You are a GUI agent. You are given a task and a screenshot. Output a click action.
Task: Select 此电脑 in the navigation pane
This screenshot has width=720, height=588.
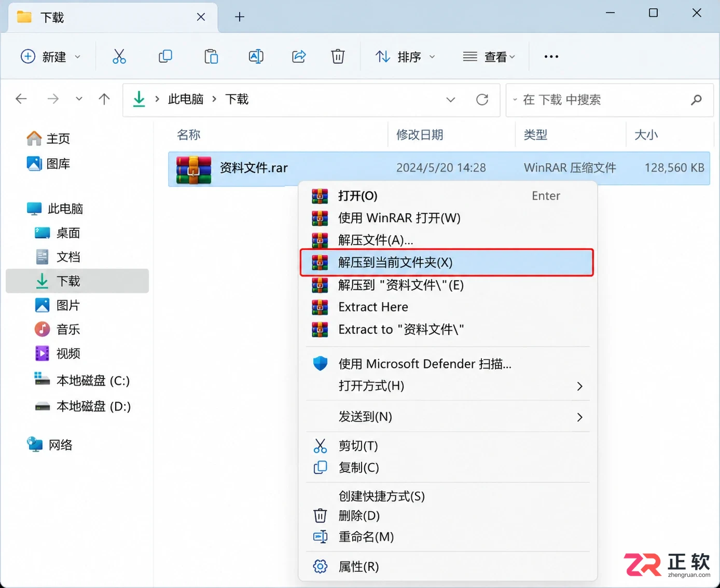click(55, 209)
